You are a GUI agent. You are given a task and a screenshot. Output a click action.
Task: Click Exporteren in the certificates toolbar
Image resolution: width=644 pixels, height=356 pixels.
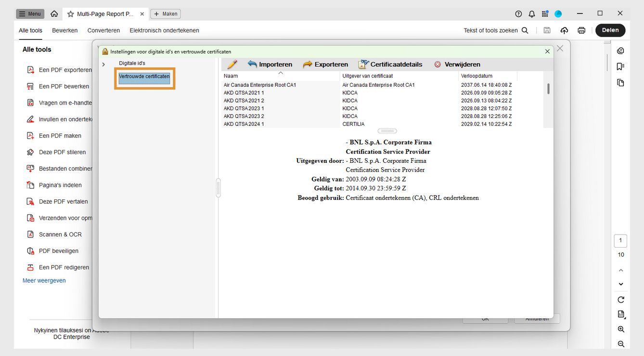(325, 64)
